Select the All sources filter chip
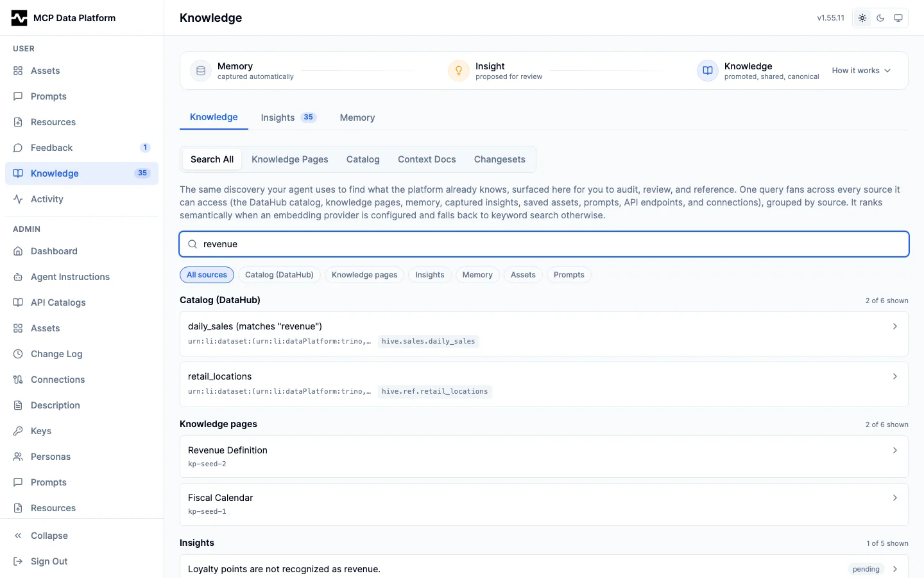This screenshot has height=578, width=924. 207,275
